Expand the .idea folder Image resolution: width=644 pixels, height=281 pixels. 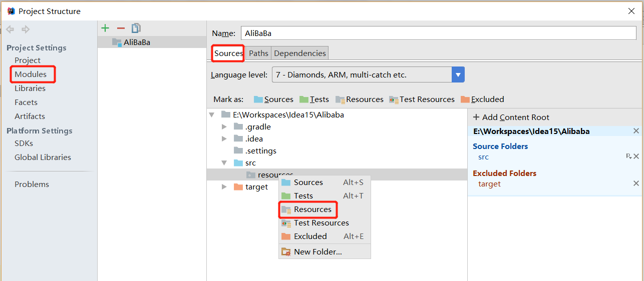[224, 138]
